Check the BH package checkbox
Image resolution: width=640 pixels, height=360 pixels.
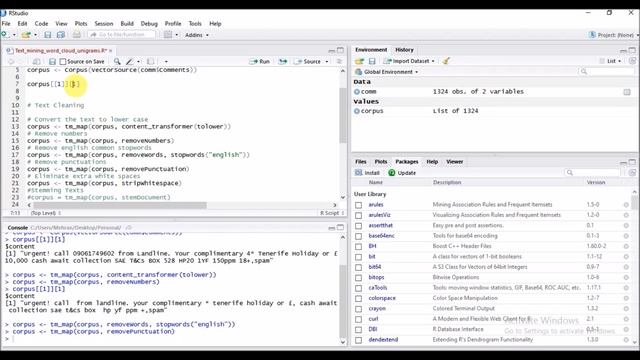tap(358, 247)
